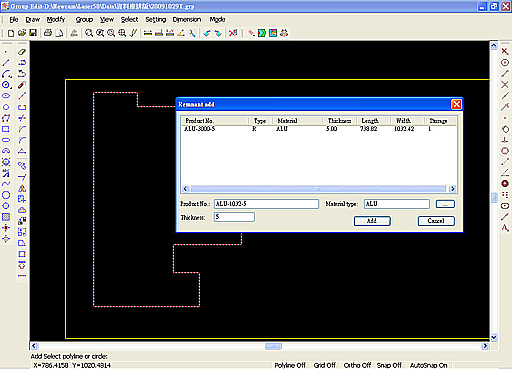Screen dimensions: 512x369
Task: Click the first magnifier zoom icon
Action: pyautogui.click(x=89, y=33)
